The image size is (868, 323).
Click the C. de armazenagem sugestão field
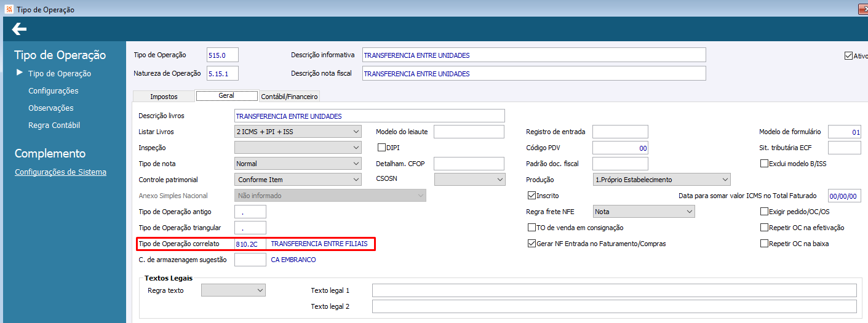tap(250, 260)
